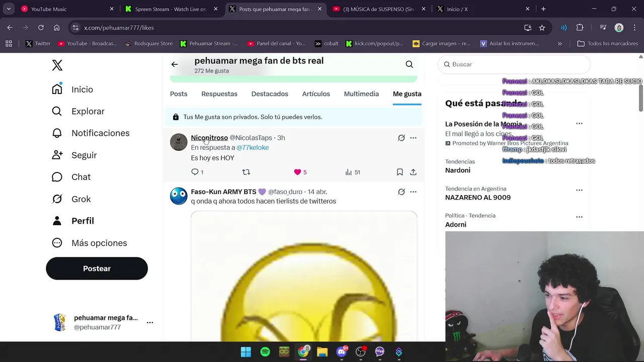Click the Postear button

coord(97,268)
